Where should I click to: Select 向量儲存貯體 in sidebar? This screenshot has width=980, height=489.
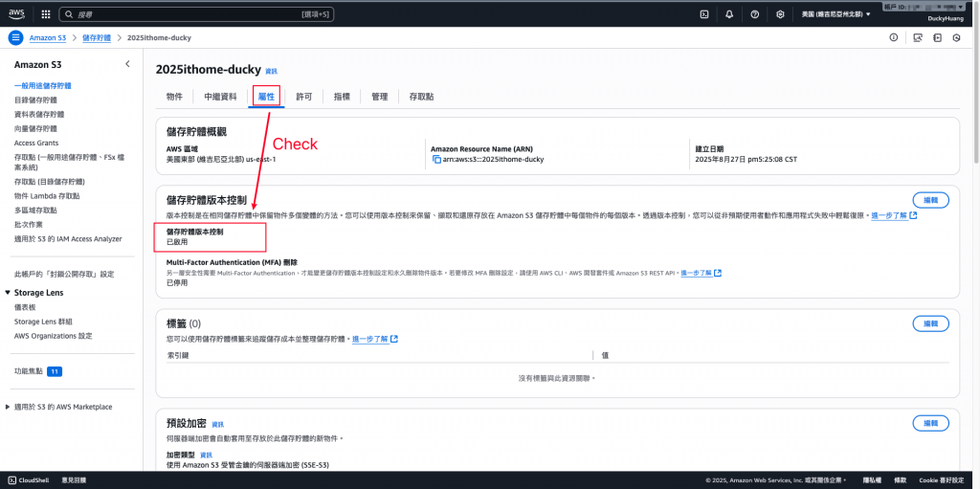[x=35, y=129]
